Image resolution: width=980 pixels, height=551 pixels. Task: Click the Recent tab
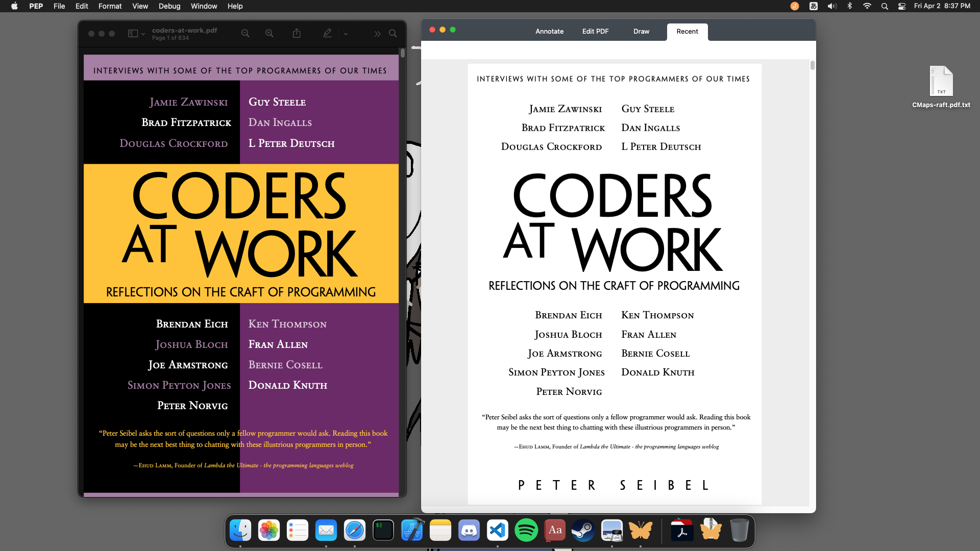click(687, 32)
